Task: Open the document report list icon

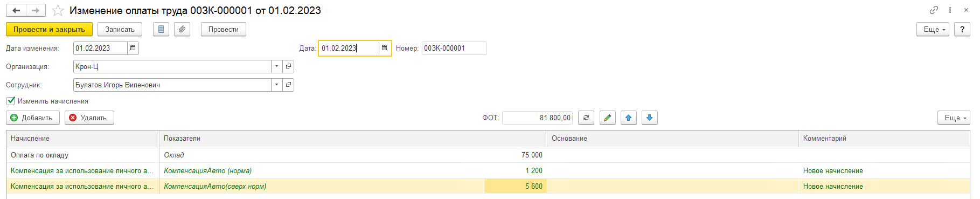Action: pos(161,29)
